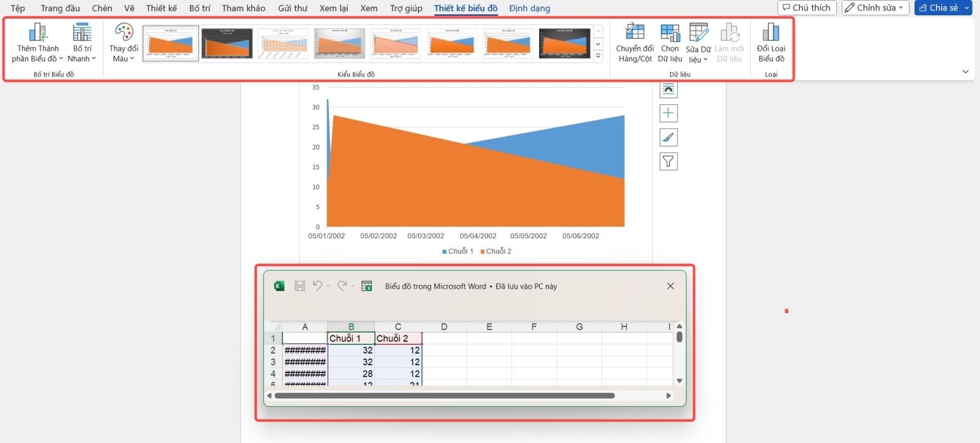Image resolution: width=980 pixels, height=443 pixels.
Task: Select cell Chuỗi 1 in spreadsheet
Action: [x=351, y=338]
